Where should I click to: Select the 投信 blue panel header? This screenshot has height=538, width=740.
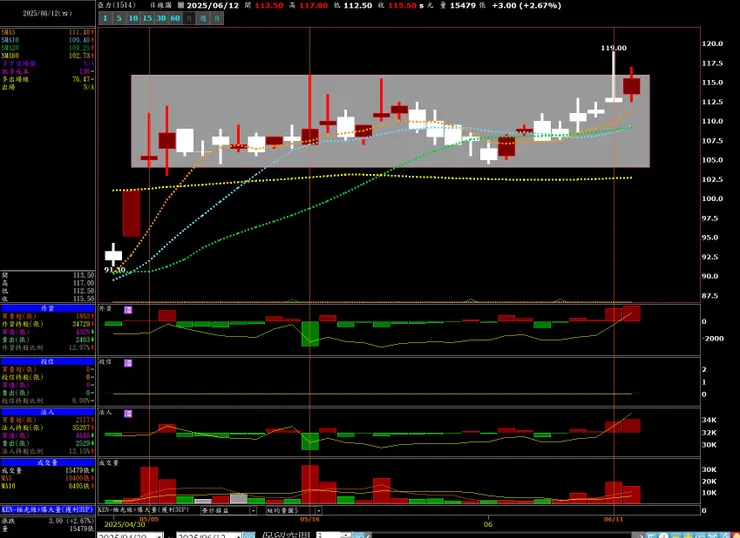coord(48,361)
